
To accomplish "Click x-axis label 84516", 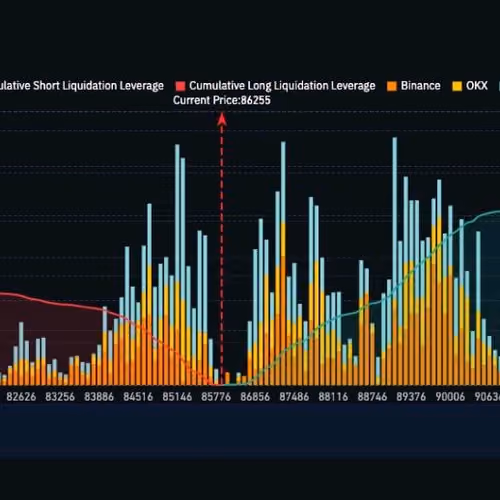I will [138, 397].
